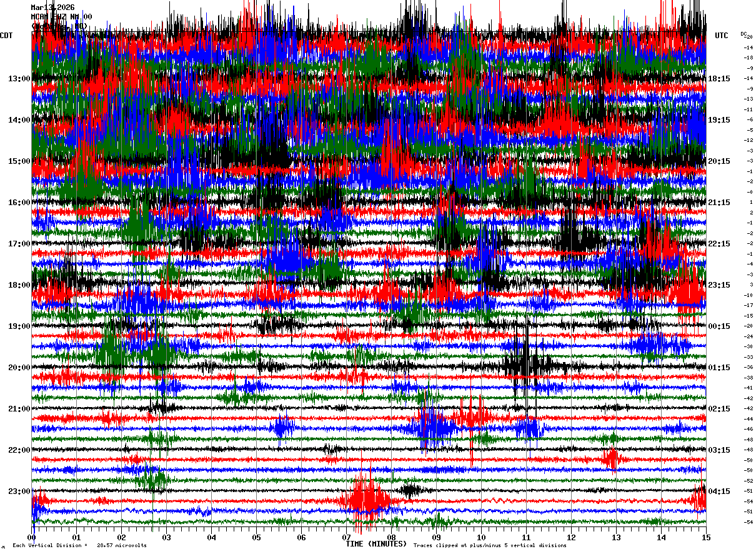
Task: Click the 04:15 UTC time label
Action: pos(719,491)
